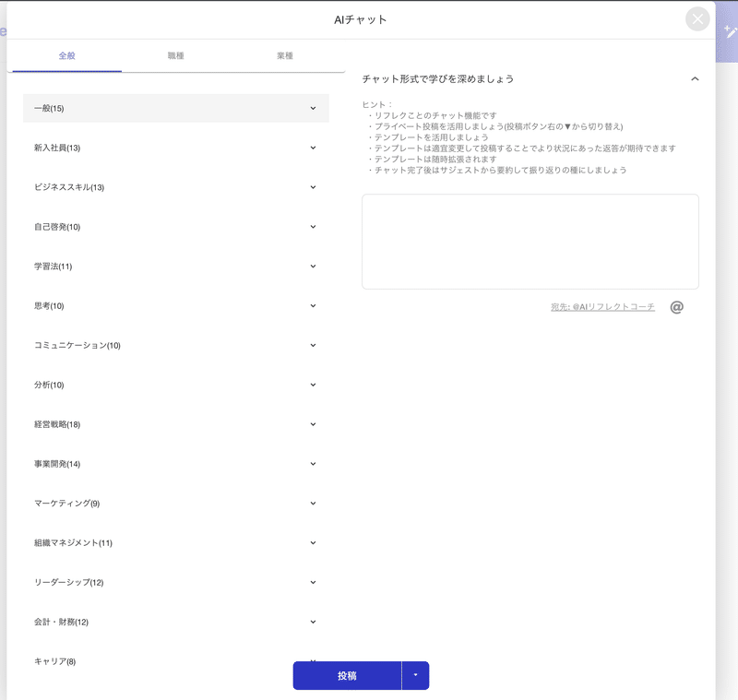Click the @ mention icon

coord(676,307)
